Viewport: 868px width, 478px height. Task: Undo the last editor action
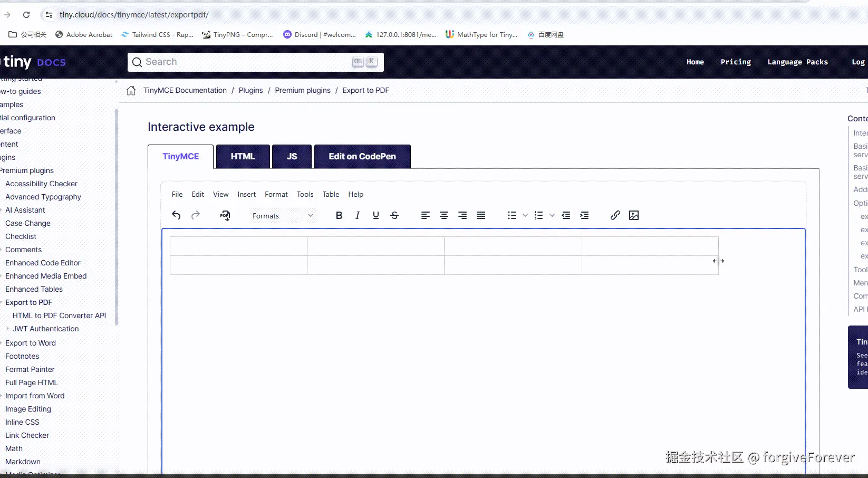[176, 215]
